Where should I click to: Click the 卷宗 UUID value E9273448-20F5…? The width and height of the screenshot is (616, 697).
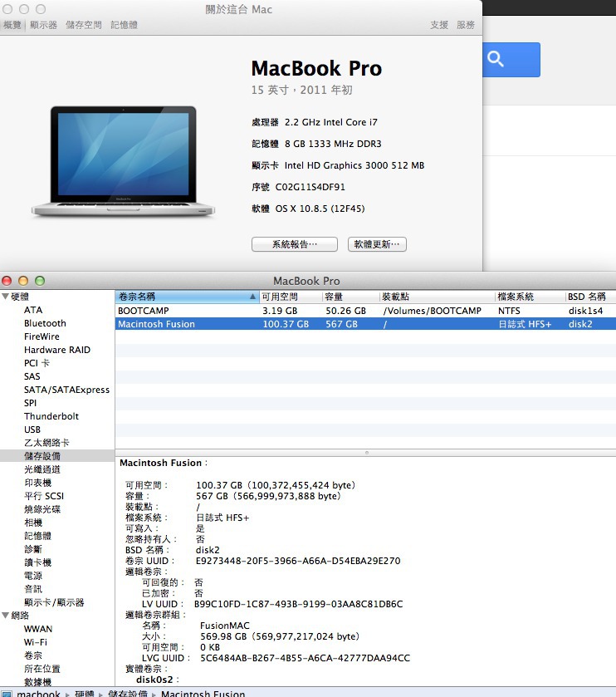tap(298, 561)
